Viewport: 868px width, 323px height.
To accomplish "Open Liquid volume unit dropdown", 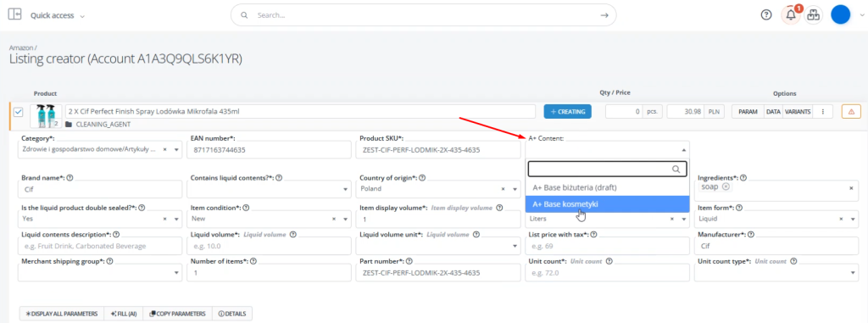I will [514, 246].
